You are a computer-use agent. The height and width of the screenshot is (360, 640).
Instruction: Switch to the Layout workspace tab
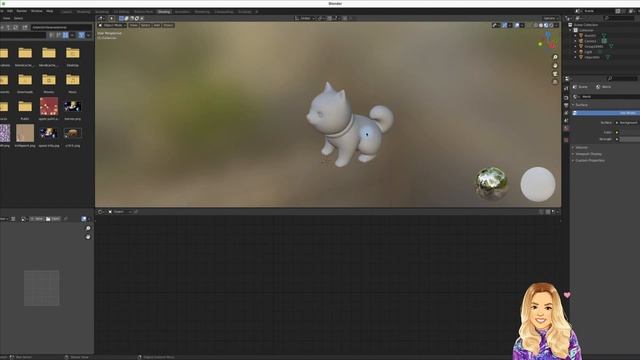pos(67,12)
